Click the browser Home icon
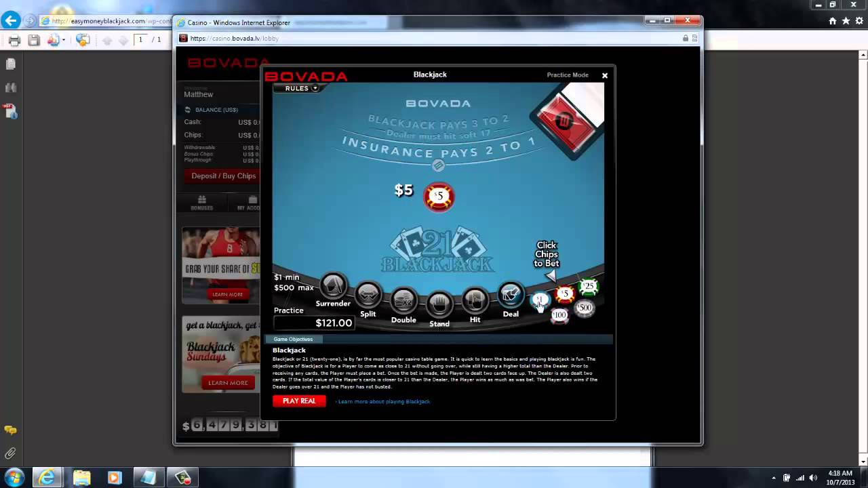 click(x=833, y=21)
